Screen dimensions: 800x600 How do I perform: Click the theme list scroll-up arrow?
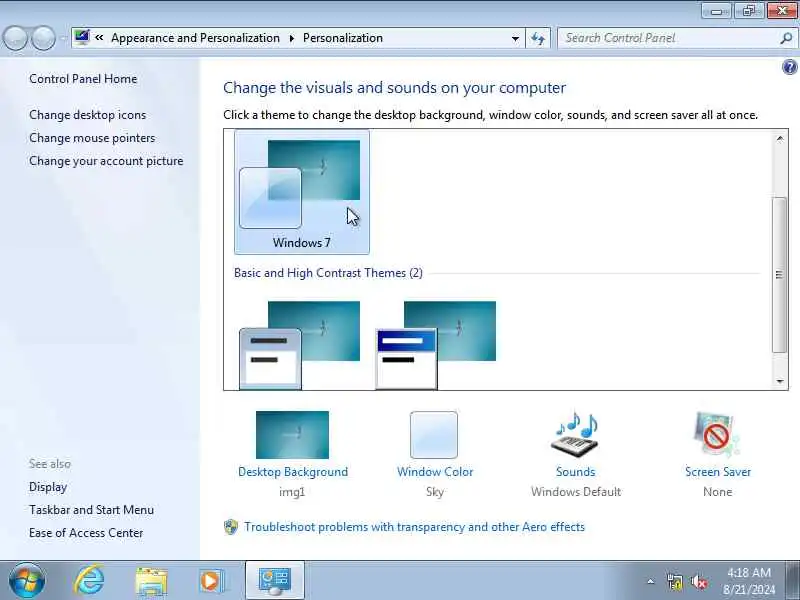pos(780,139)
